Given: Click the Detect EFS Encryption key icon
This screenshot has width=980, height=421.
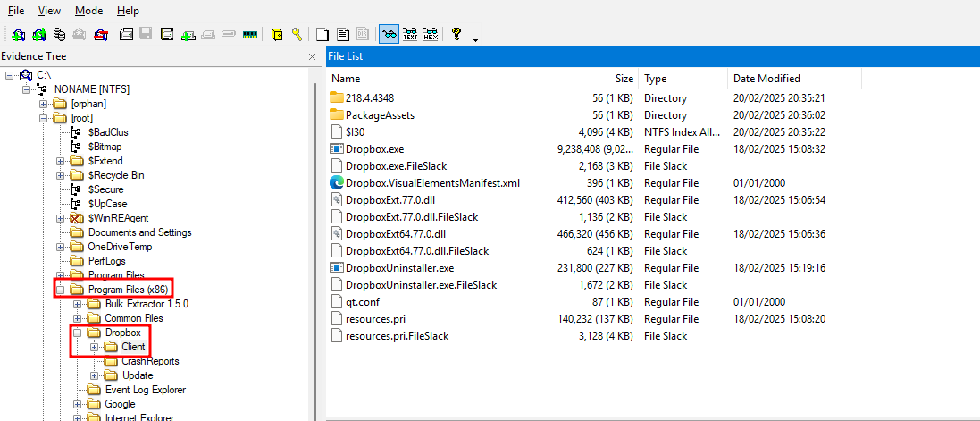Looking at the screenshot, I should tap(297, 34).
